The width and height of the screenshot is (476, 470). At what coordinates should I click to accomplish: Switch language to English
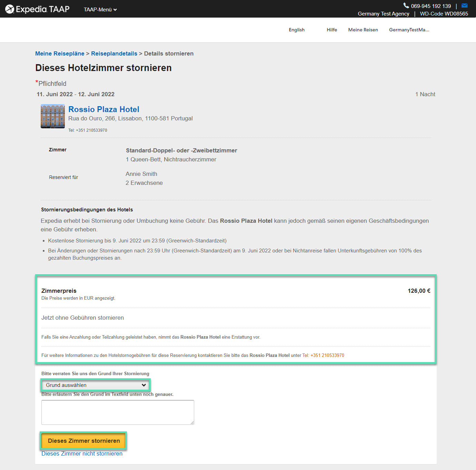(297, 30)
